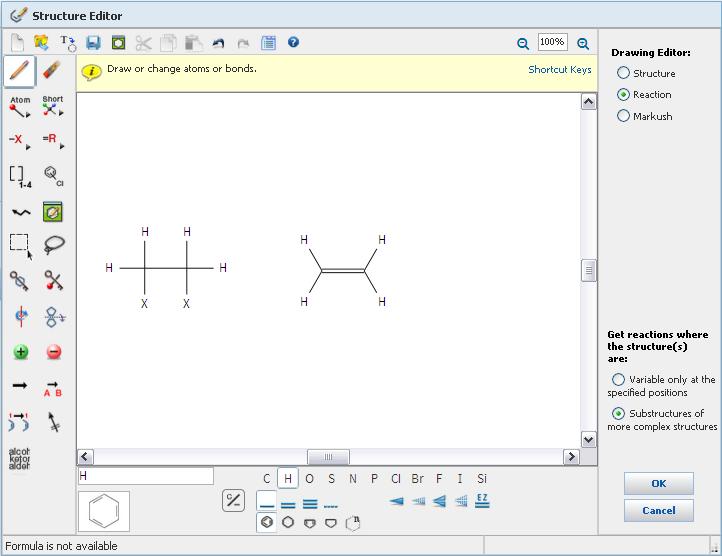Open the -X variable tool menu
The width and height of the screenshot is (722, 556).
[x=20, y=140]
